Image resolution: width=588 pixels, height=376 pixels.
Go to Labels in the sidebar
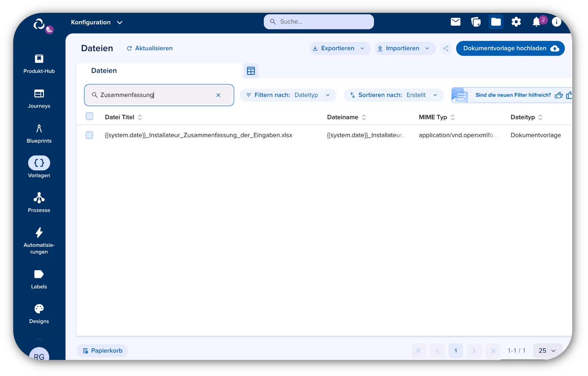39,279
